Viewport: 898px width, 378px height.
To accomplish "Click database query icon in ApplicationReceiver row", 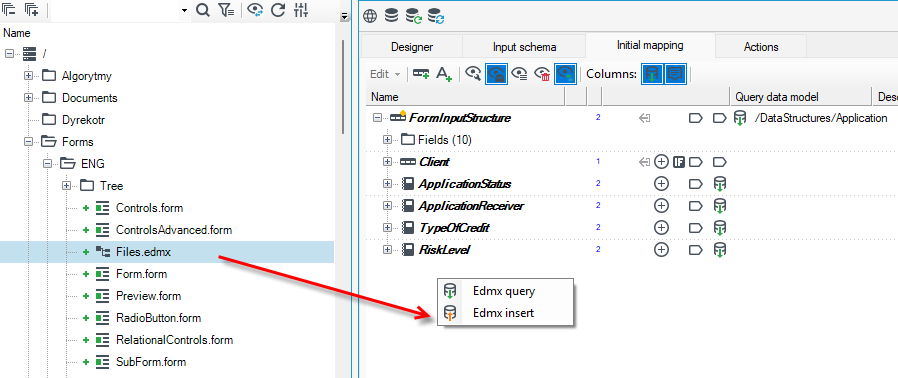I will (x=720, y=206).
